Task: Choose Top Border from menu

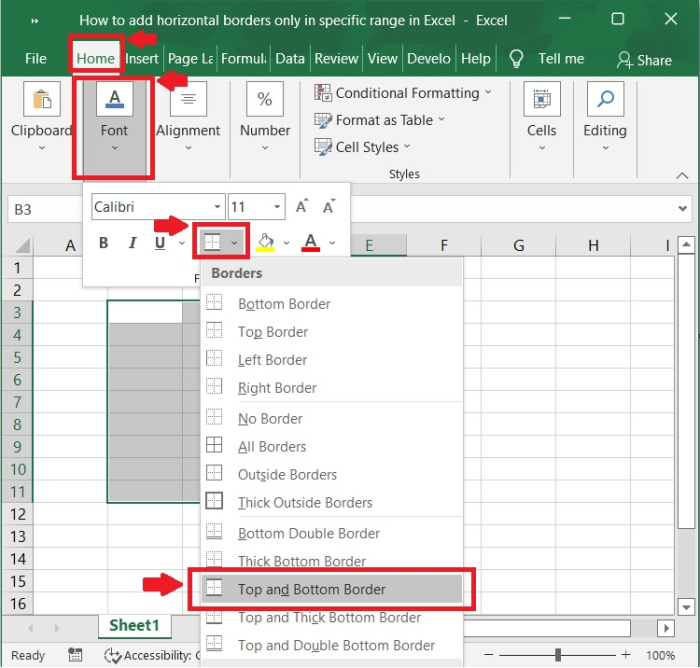Action: [332, 332]
